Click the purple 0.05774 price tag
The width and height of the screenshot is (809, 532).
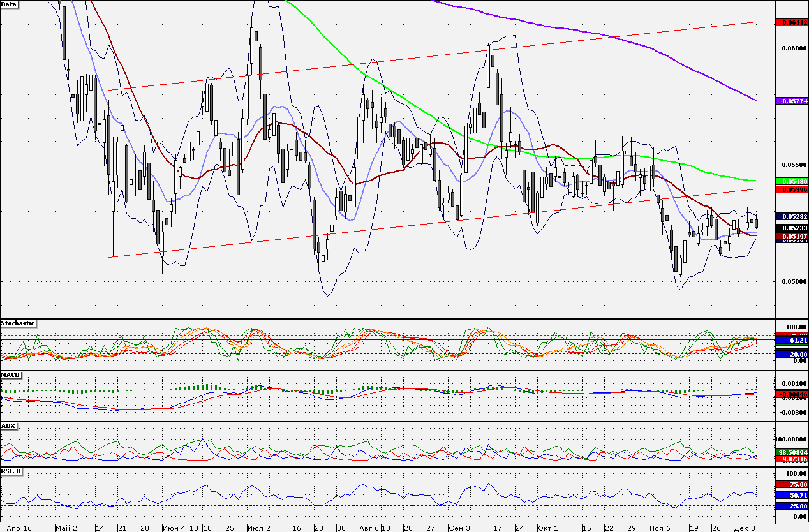tap(792, 101)
